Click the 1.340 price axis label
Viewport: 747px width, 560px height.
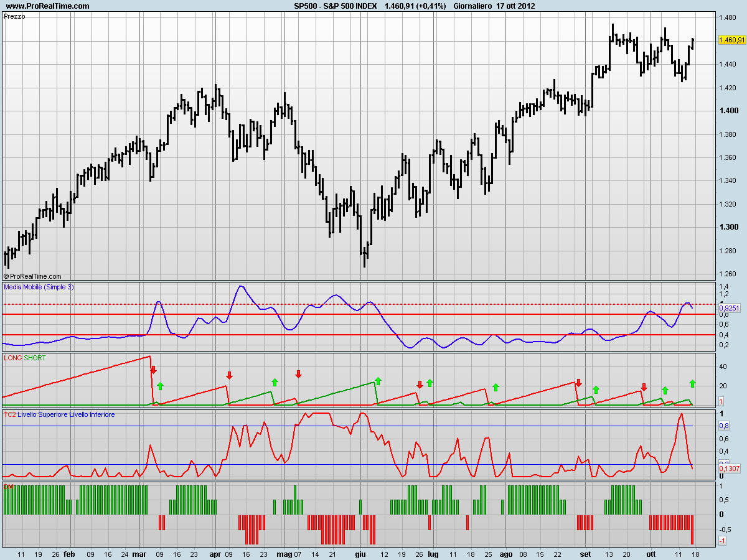point(728,181)
